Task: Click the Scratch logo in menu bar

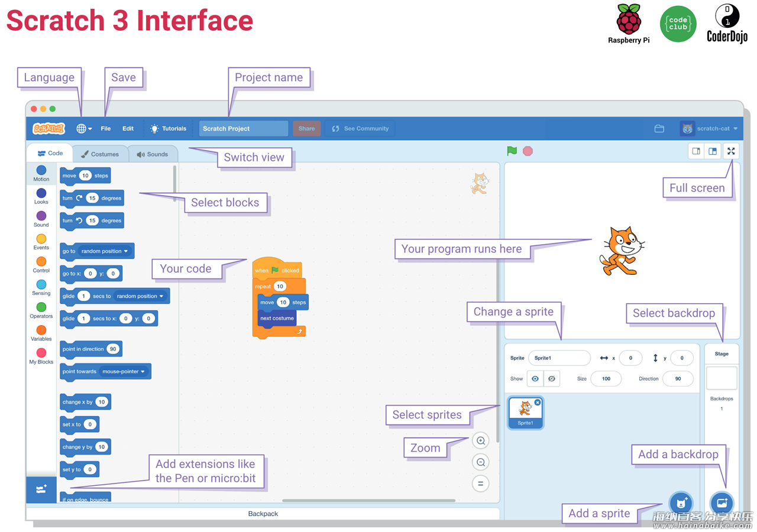Action: (x=48, y=128)
